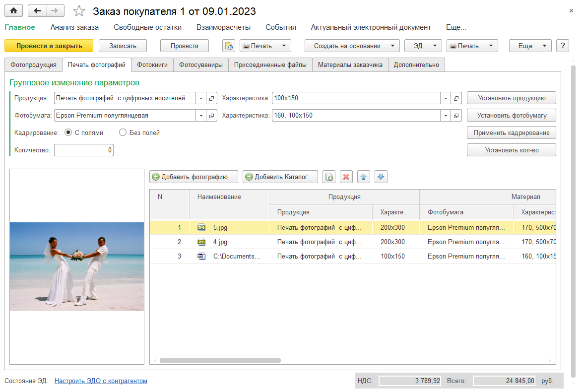The image size is (582, 392).
Task: Expand the Фотобумага dropdown list
Action: pos(201,116)
